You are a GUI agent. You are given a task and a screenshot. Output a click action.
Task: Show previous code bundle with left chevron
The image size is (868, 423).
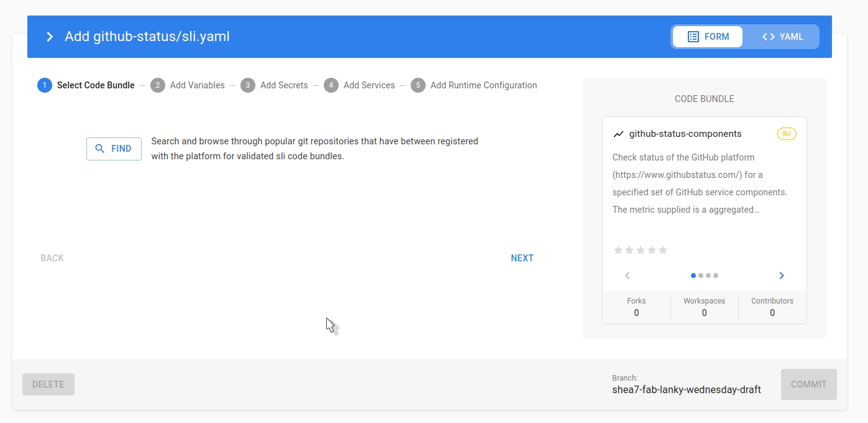pos(628,276)
